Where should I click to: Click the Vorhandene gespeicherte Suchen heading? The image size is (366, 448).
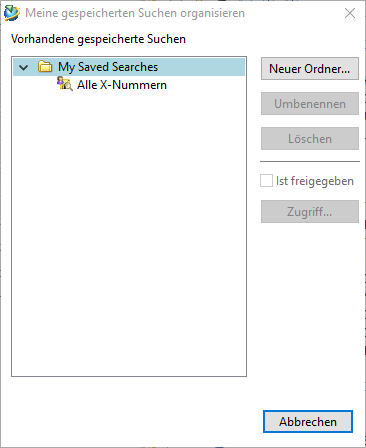click(98, 39)
